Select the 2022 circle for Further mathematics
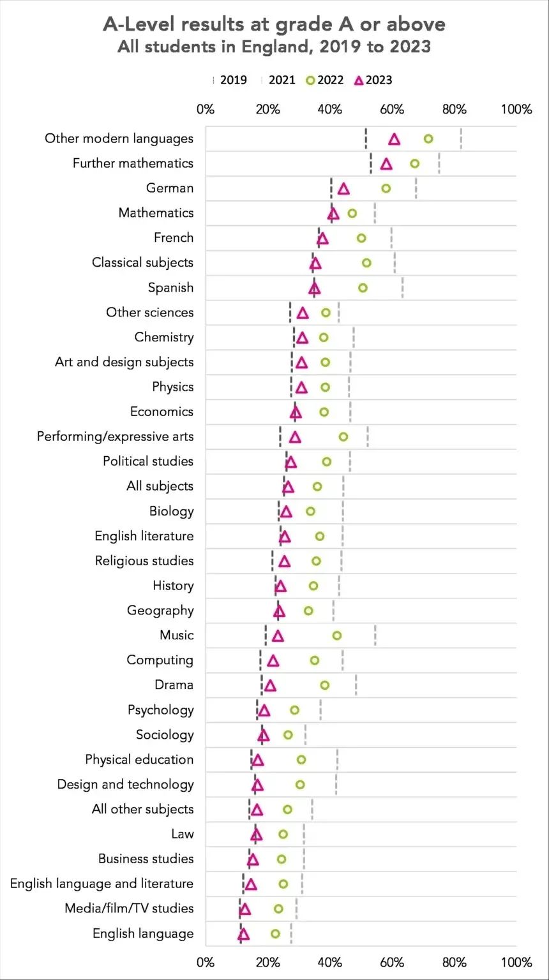This screenshot has height=980, width=549. tap(415, 163)
